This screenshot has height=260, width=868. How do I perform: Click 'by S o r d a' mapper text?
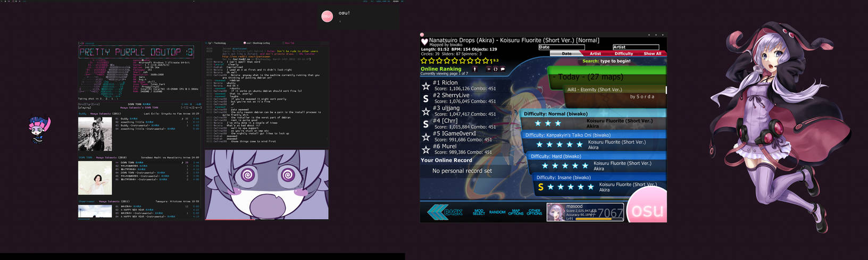point(642,96)
